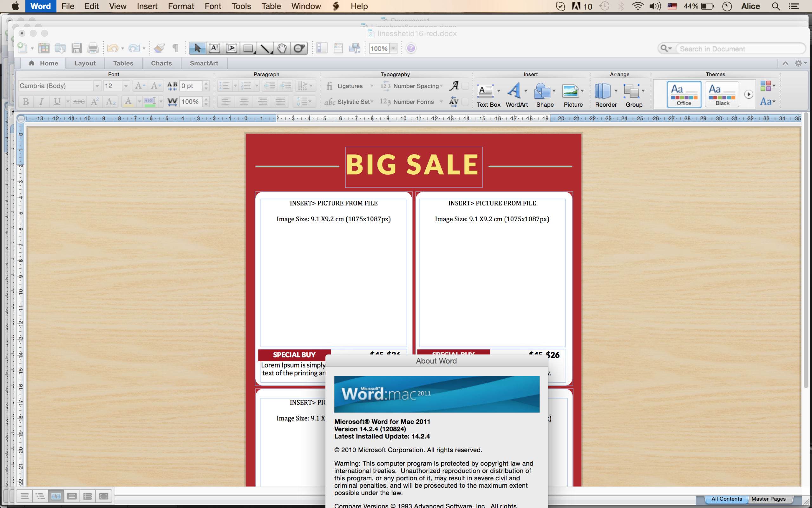Click the Grow Font icon
812x508 pixels.
(140, 86)
